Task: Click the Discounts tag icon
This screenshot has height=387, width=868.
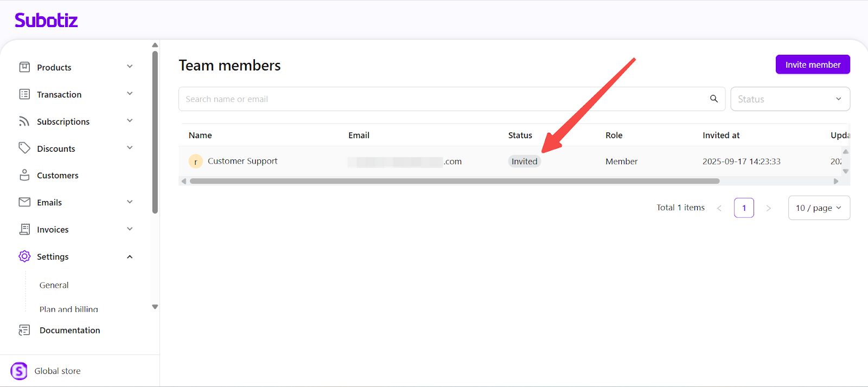Action: (x=24, y=148)
